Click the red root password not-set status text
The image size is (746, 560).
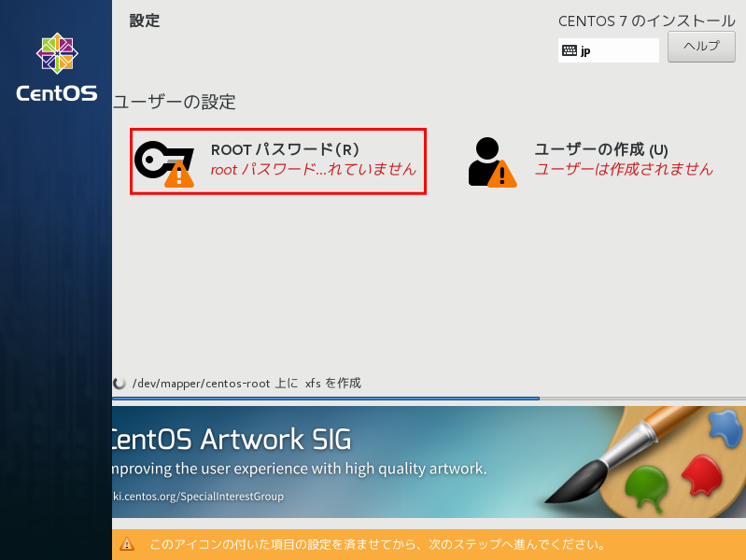point(313,170)
